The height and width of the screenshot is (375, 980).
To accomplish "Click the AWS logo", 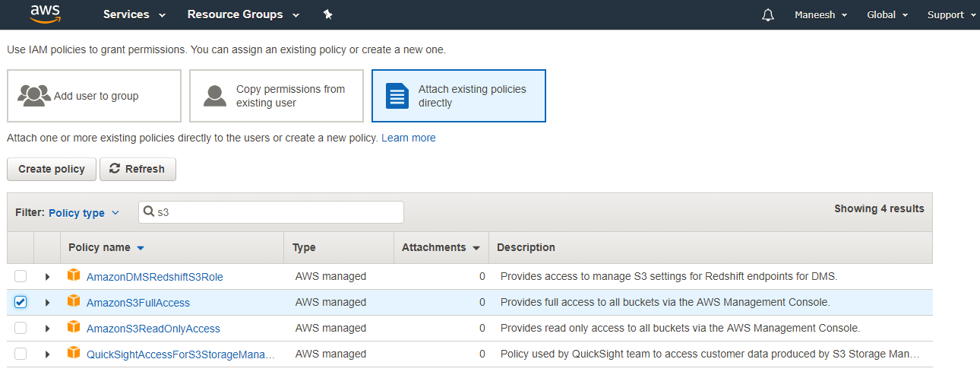I will coord(46,14).
